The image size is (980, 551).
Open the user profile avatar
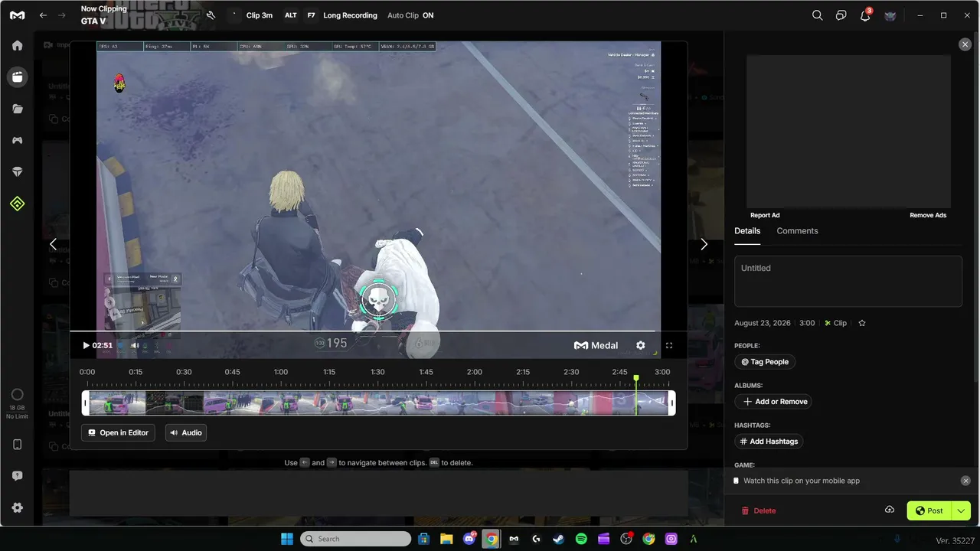click(890, 15)
